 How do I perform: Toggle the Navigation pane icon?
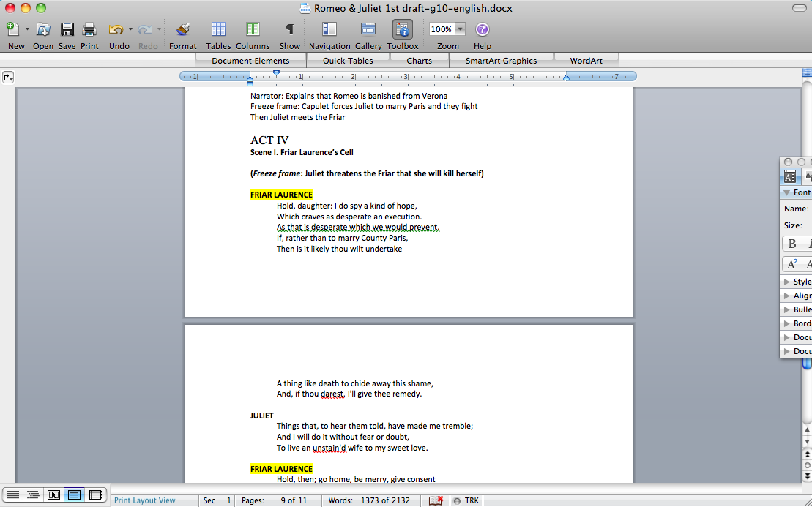(x=329, y=29)
